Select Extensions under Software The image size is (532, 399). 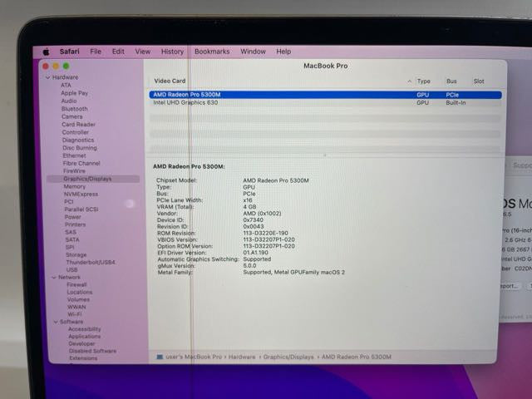point(83,358)
